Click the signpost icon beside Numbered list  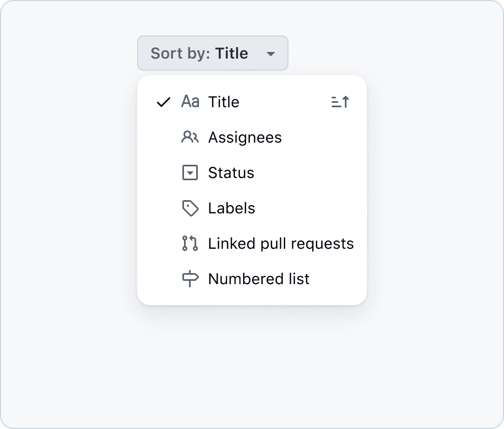tap(190, 279)
